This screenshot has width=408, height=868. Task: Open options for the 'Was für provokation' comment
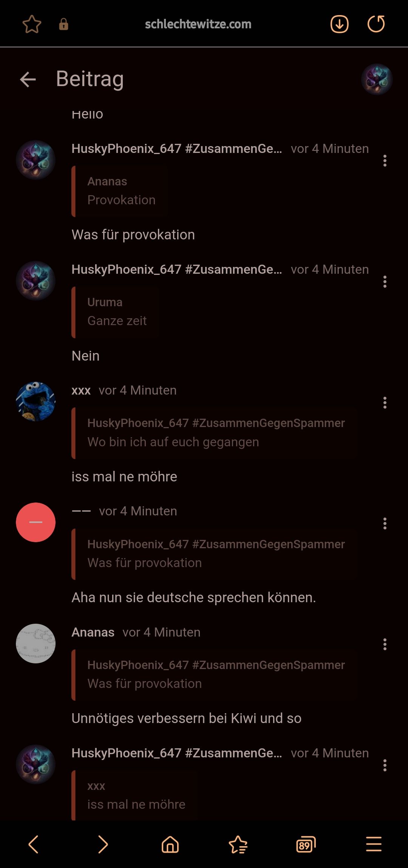pos(385,161)
